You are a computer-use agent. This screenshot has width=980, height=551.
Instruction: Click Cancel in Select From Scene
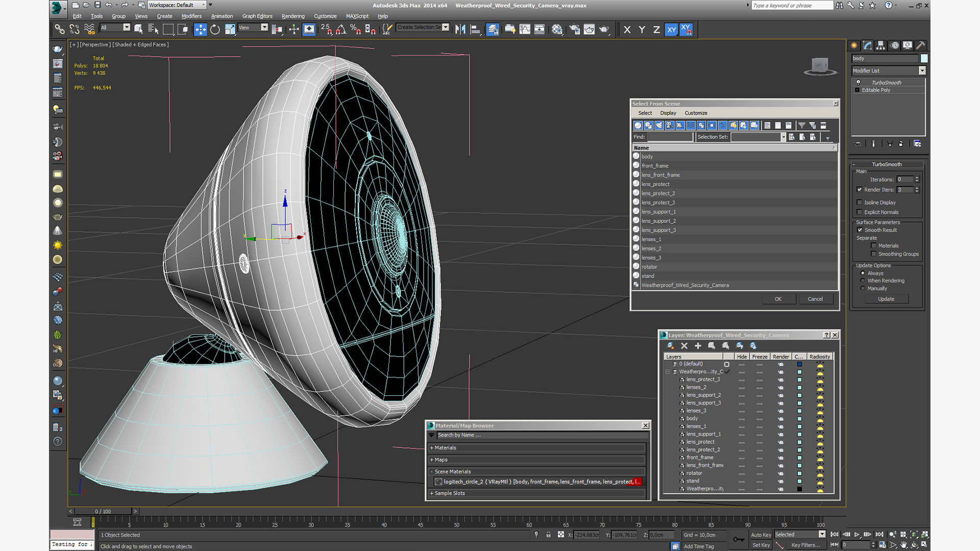tap(815, 299)
